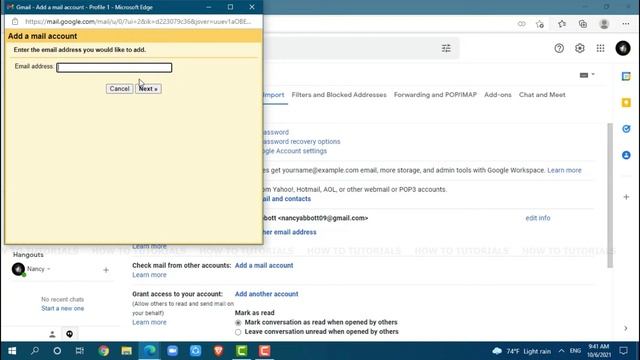The image size is (640, 360).
Task: Open the Hangouts conversations bubble icon
Action: [x=69, y=334]
